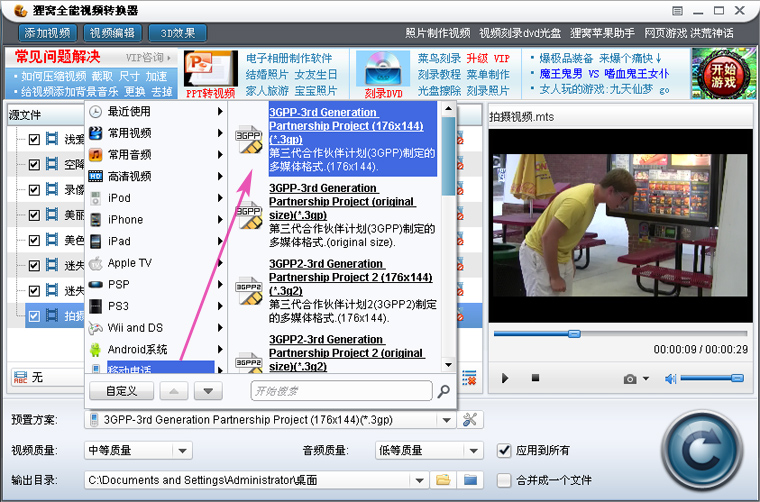Enable 合并成一个文件 checkbox
Viewport: 760px width, 502px height.
click(x=504, y=480)
